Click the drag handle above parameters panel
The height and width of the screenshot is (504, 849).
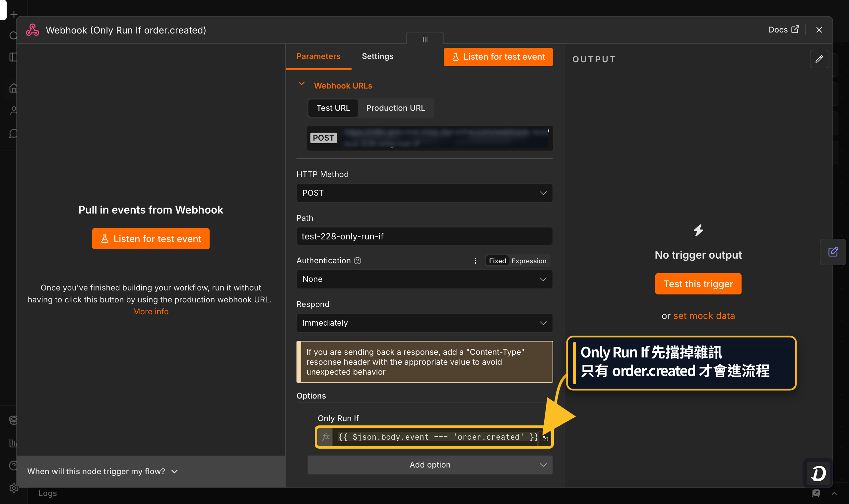pos(425,39)
